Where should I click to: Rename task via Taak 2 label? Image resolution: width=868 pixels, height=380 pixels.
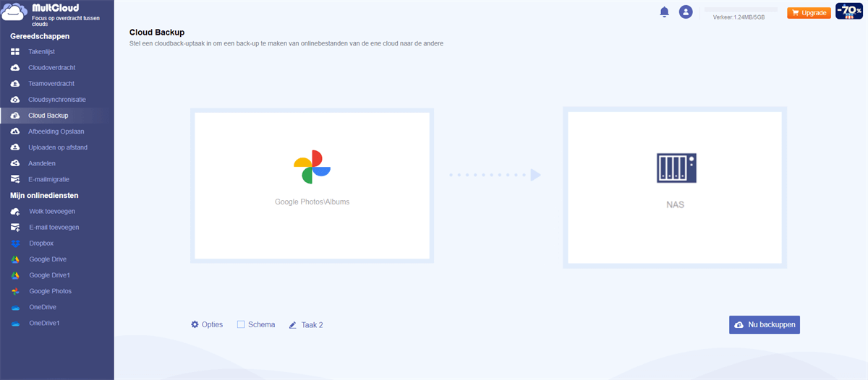[x=312, y=325]
